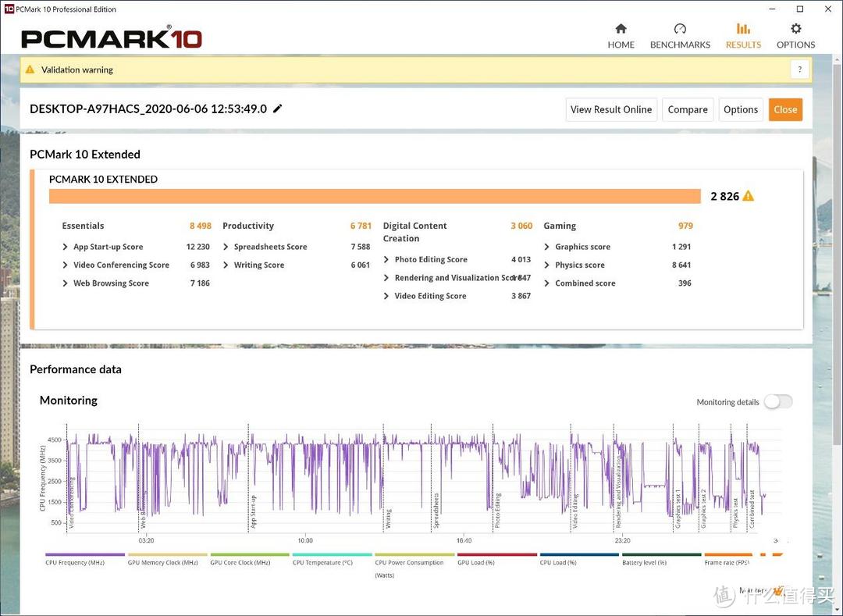Open result Options button
Screen dimensions: 843x616
(x=741, y=109)
